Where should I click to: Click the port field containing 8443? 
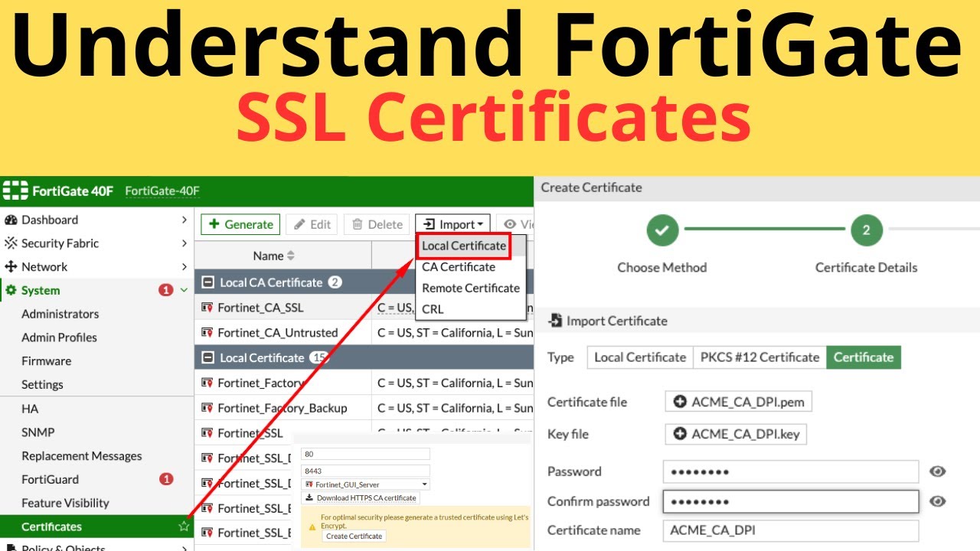pos(365,471)
